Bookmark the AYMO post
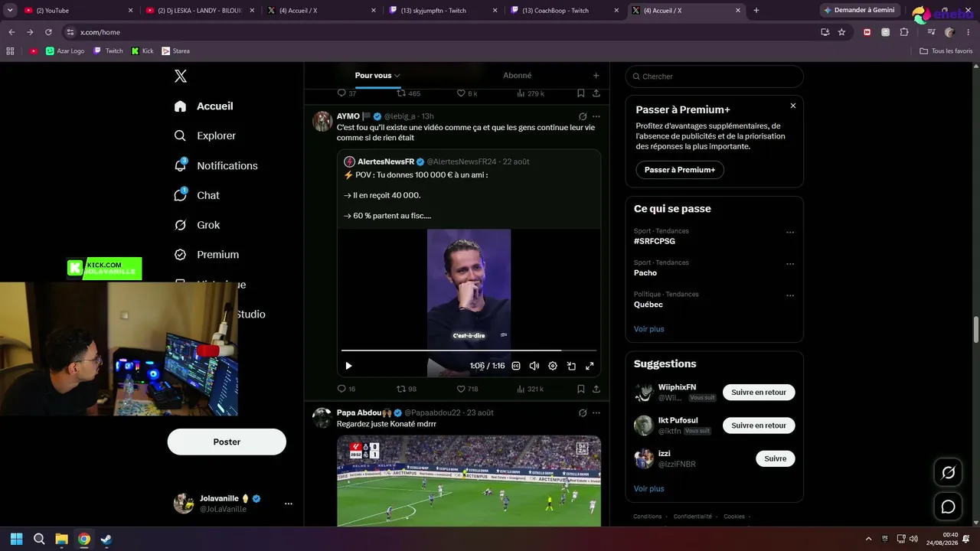The height and width of the screenshot is (551, 980). click(581, 389)
